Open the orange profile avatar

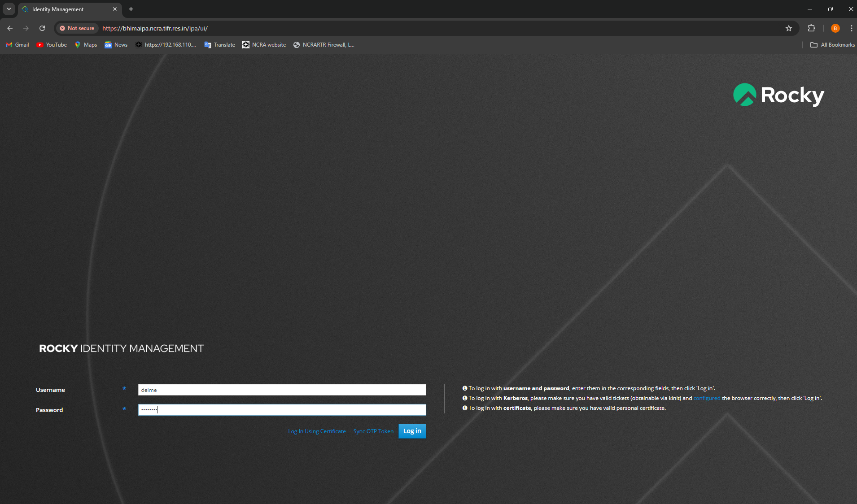tap(835, 28)
